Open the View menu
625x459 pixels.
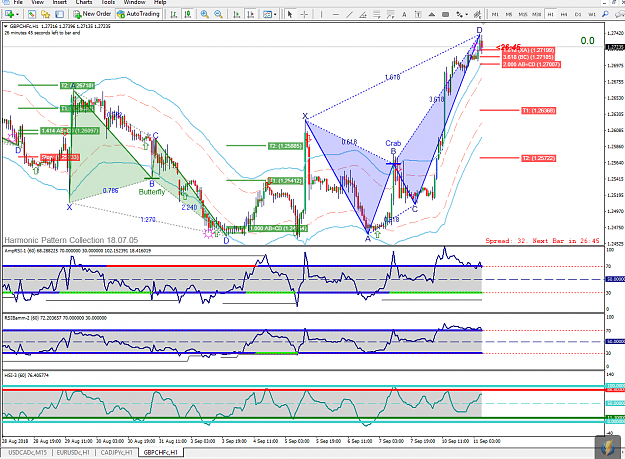[x=37, y=2]
